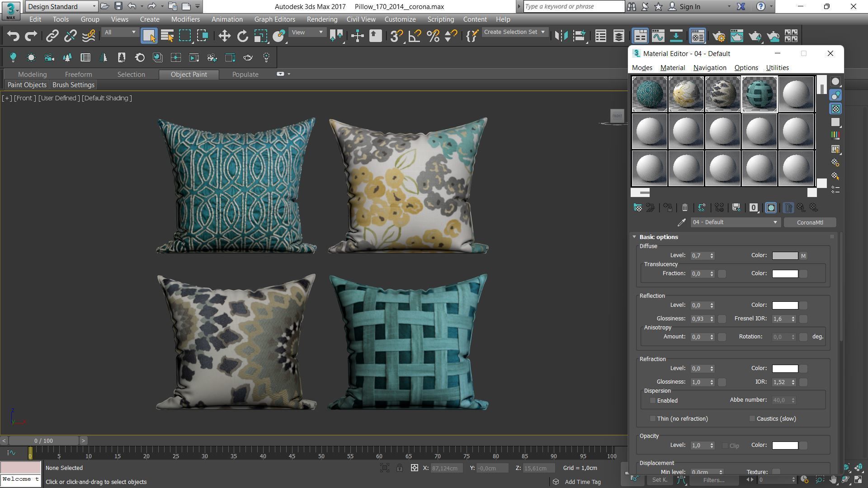The height and width of the screenshot is (488, 868).
Task: Toggle the Percent Snap icon
Action: point(433,36)
